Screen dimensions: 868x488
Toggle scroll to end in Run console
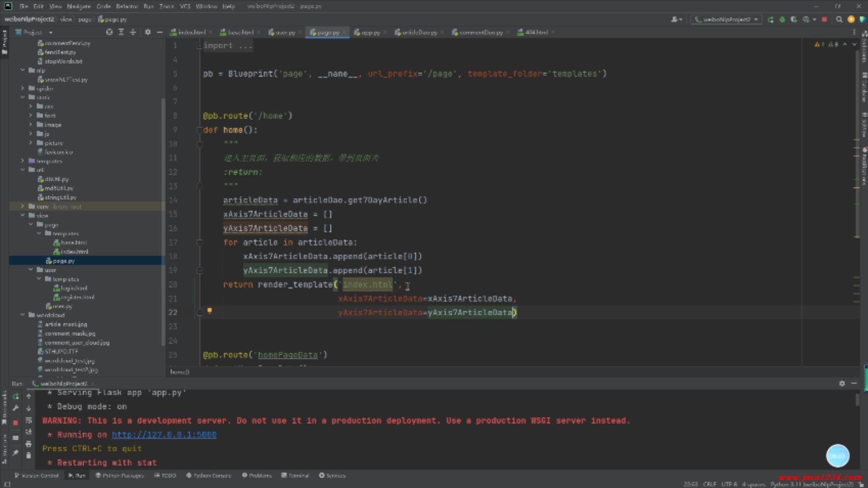click(x=28, y=432)
